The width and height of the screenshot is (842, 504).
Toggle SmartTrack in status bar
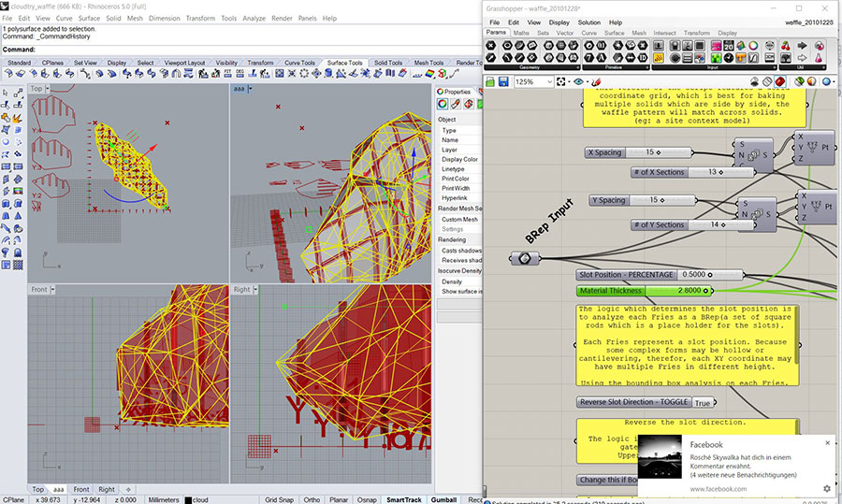[404, 499]
